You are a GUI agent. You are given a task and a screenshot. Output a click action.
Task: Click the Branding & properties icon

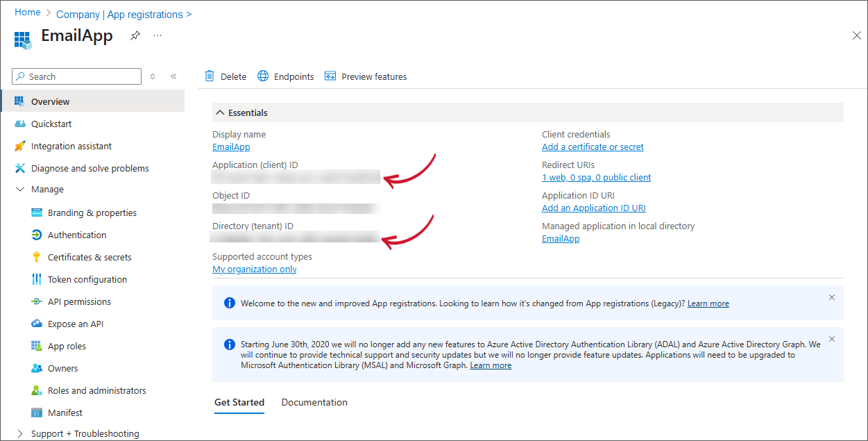(37, 213)
